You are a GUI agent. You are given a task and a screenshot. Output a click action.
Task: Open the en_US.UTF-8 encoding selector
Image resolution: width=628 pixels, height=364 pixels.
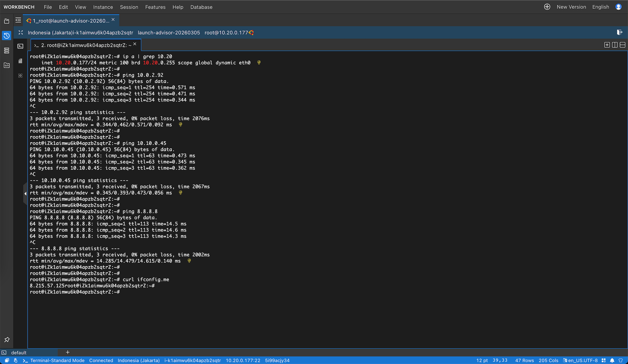583,360
